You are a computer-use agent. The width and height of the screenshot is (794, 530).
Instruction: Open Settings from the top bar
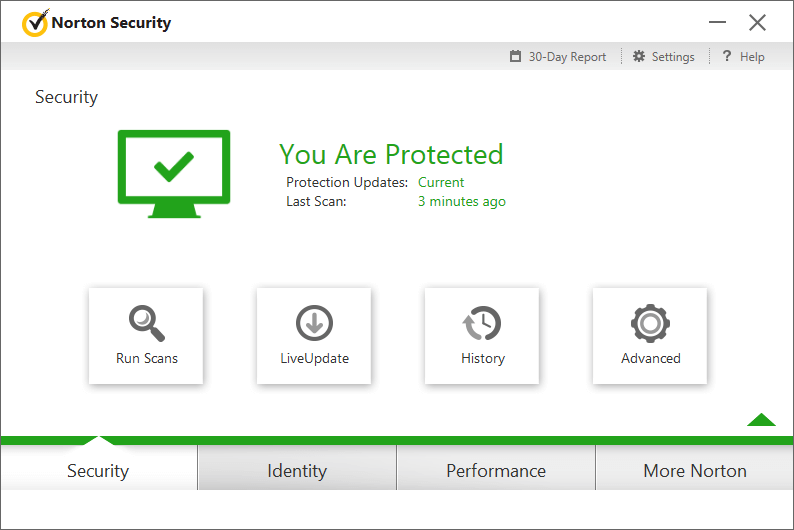coord(673,57)
